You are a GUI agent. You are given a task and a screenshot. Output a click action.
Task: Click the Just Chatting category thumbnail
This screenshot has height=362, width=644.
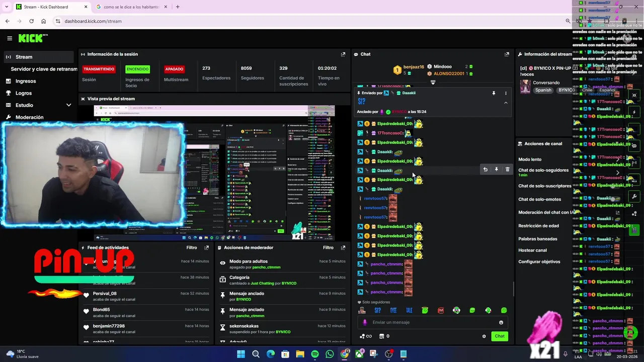(x=525, y=86)
